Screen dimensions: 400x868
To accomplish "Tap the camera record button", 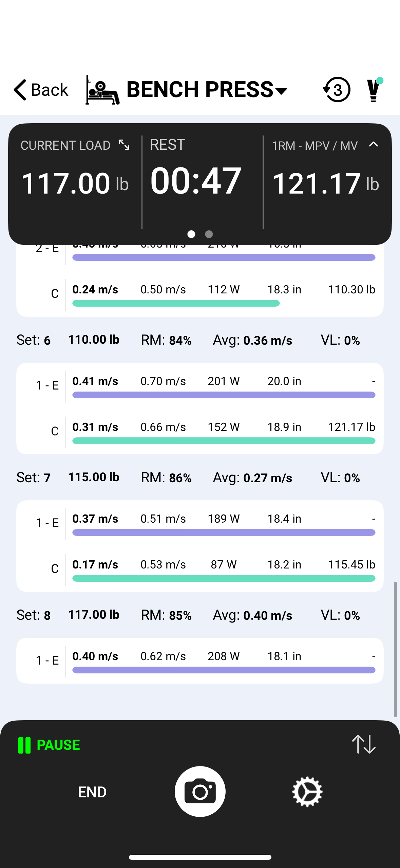I will [200, 791].
